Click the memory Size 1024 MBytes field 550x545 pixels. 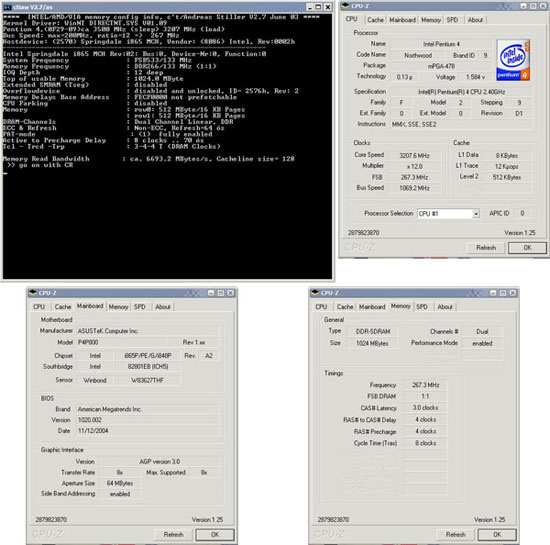pyautogui.click(x=373, y=343)
